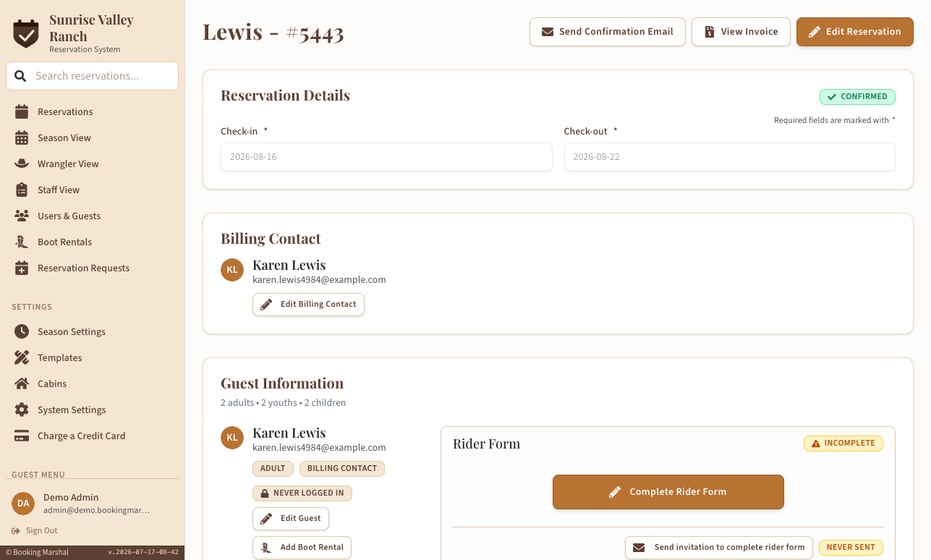Click the Templates ruler-pencil icon
Screen dimensions: 931x560
click(22, 357)
